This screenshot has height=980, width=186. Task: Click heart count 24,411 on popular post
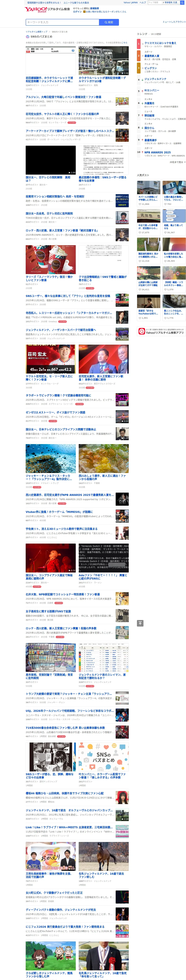click(x=144, y=290)
